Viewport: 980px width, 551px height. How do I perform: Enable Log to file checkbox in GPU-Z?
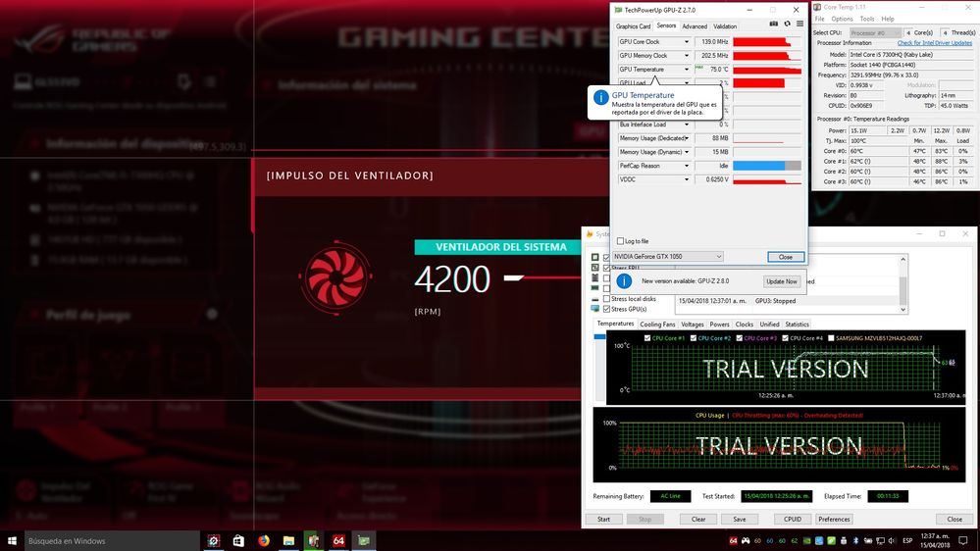620,241
